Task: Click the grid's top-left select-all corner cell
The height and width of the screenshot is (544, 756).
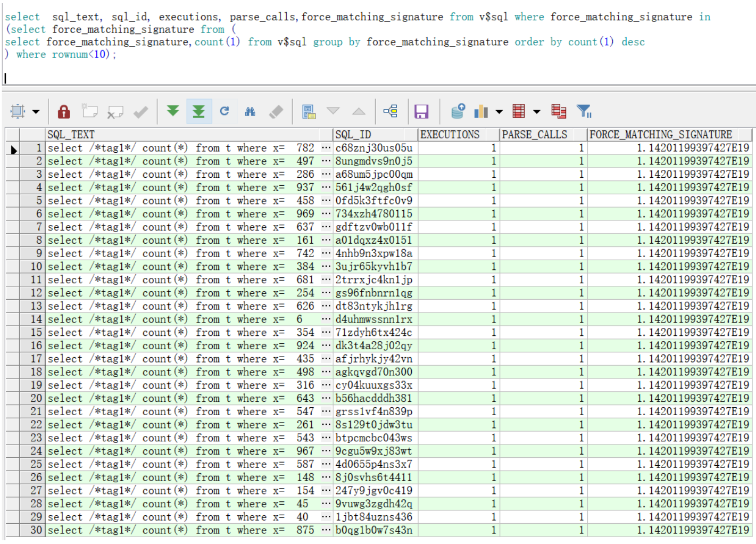Action: point(12,135)
